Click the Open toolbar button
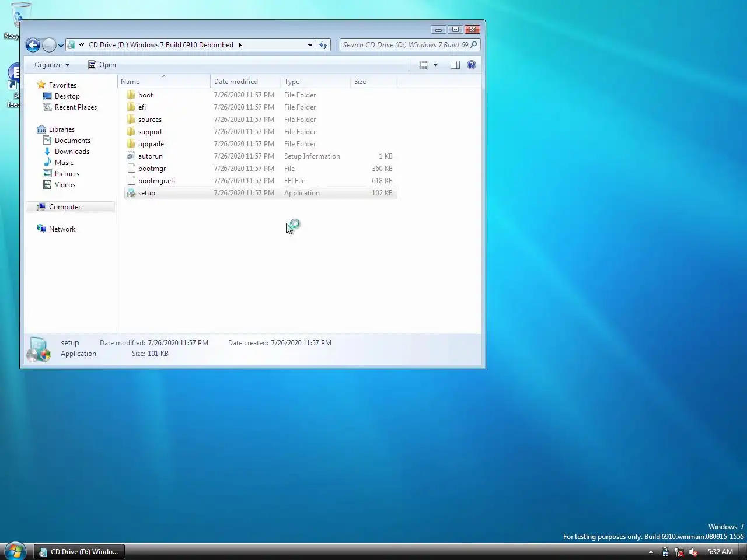 click(x=102, y=65)
